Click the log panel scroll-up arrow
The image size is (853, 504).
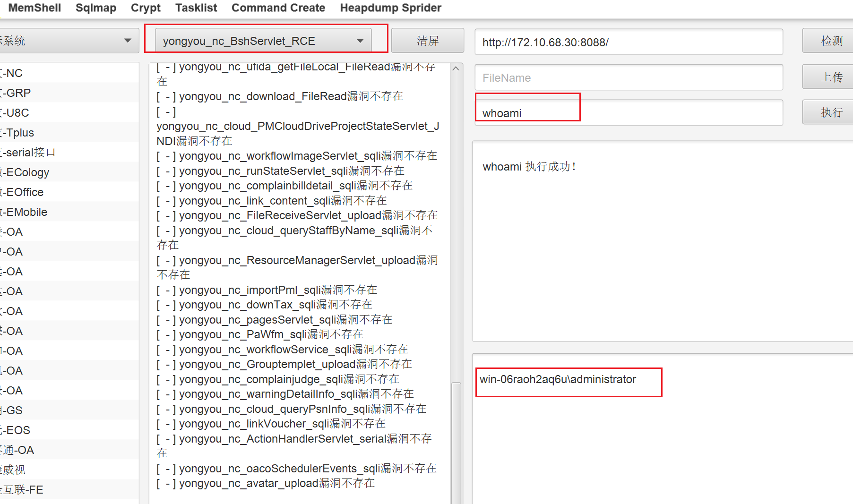coord(456,68)
